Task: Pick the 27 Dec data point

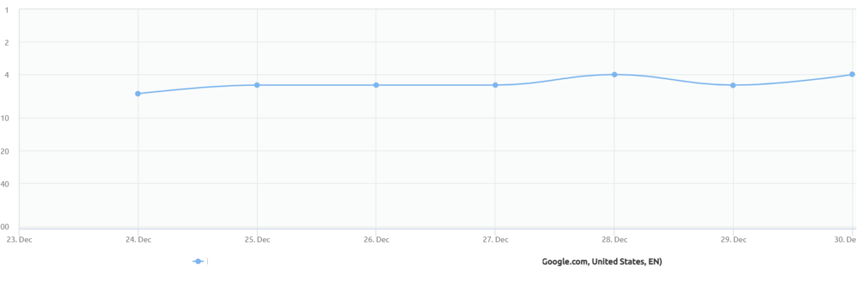Action: pyautogui.click(x=496, y=85)
